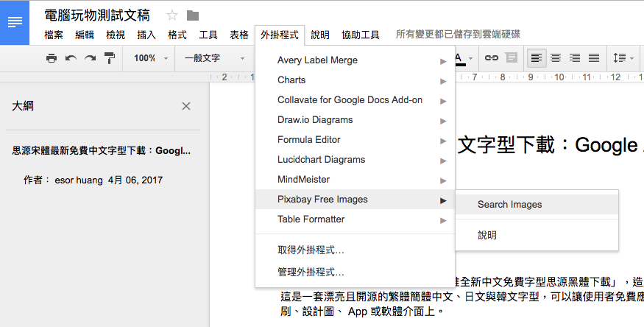Expand the Charts submenu
The width and height of the screenshot is (644, 327).
point(355,80)
